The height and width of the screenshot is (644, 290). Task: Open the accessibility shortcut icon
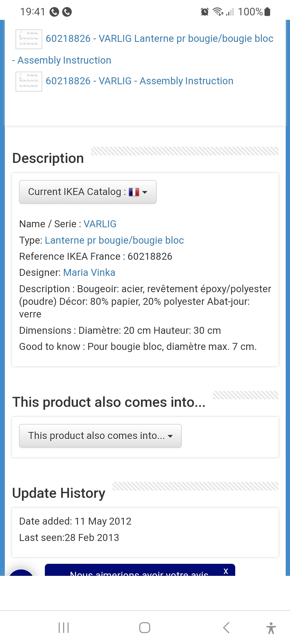click(271, 628)
